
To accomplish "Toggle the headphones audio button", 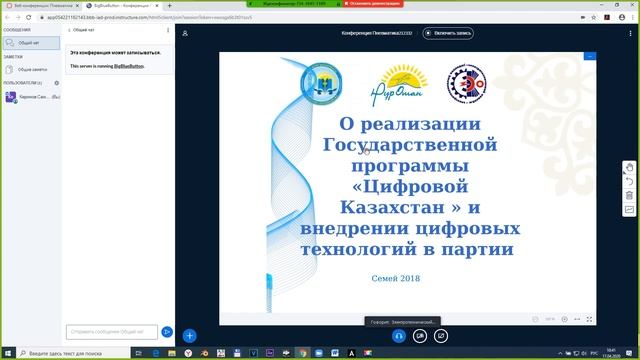I will [399, 336].
